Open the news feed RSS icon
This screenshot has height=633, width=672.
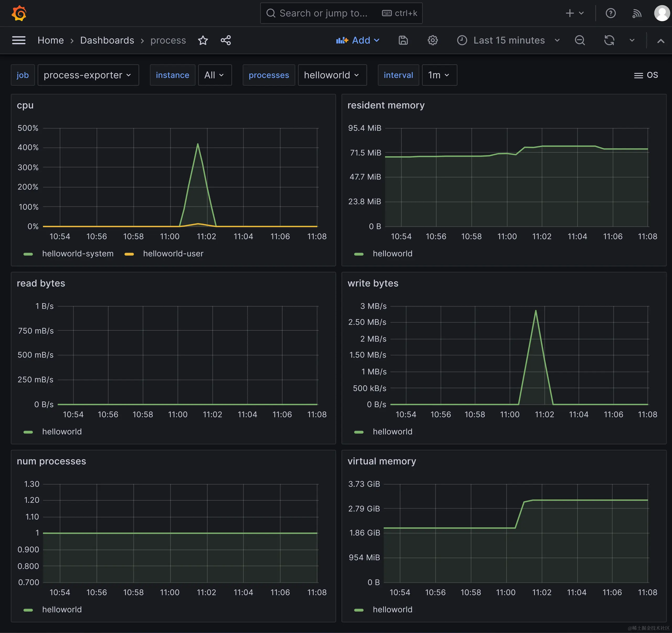[x=637, y=14]
